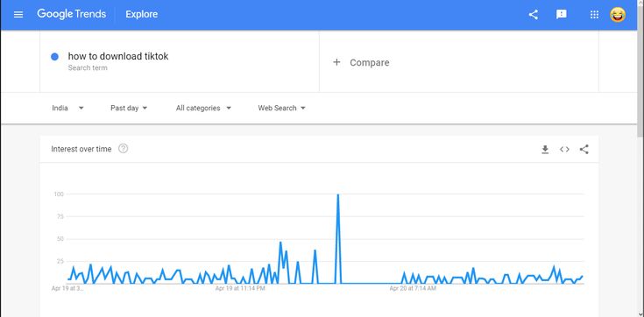Image resolution: width=644 pixels, height=317 pixels.
Task: Open the All categories dropdown
Action: 203,108
